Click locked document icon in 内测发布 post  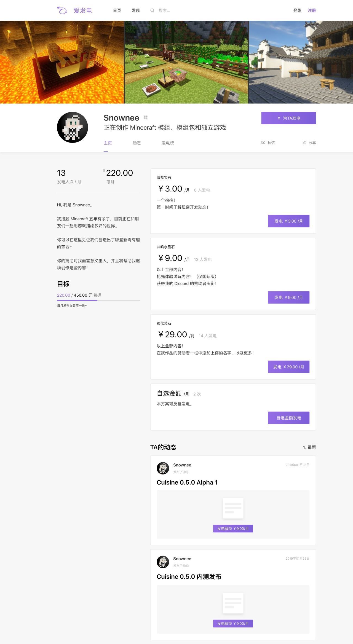(x=233, y=603)
